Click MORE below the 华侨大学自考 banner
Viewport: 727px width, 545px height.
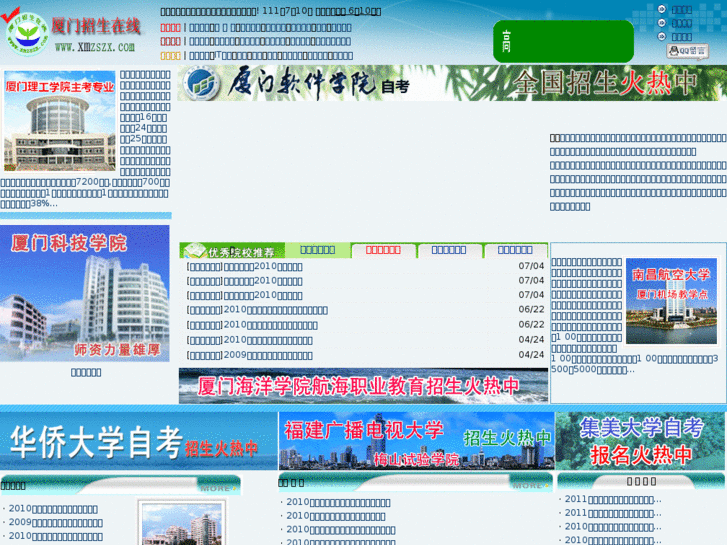[x=218, y=488]
